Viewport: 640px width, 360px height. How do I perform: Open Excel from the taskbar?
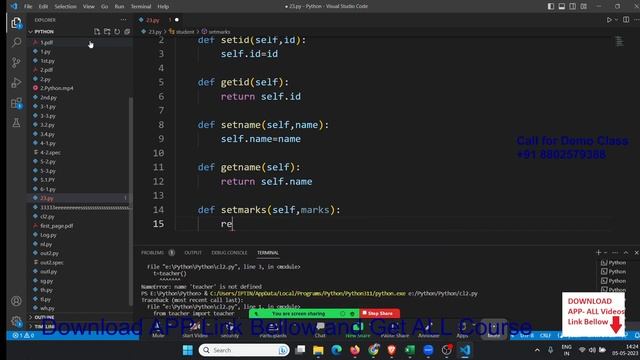(410, 350)
